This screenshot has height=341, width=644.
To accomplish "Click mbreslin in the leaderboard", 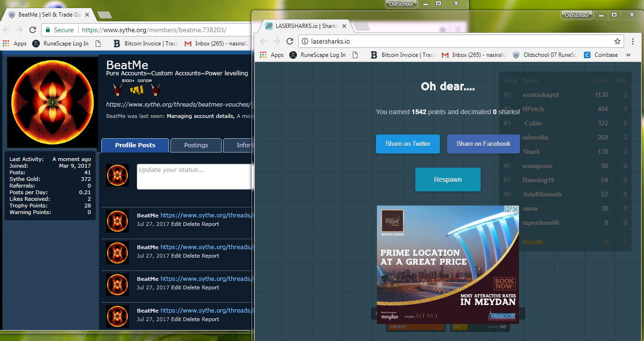I will (x=536, y=138).
